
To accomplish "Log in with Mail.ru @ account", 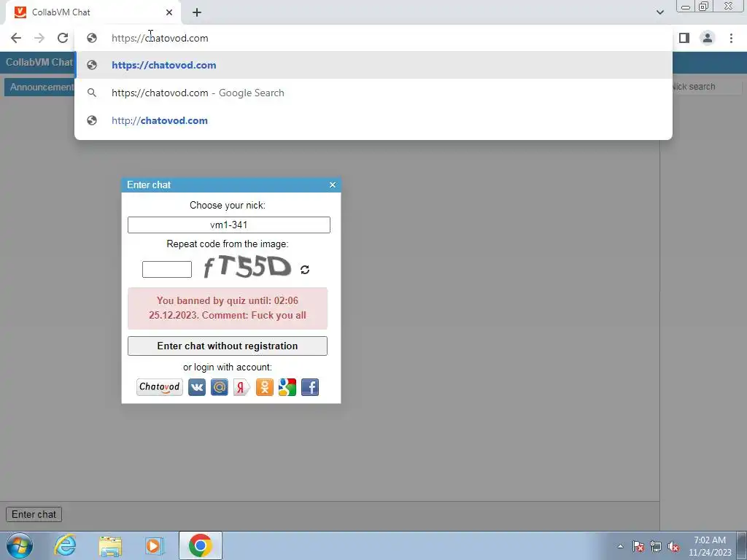I will point(219,387).
